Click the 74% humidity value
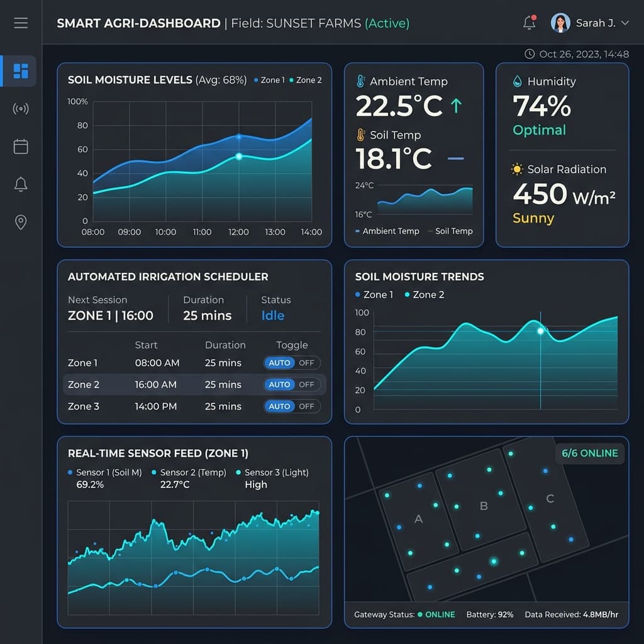Image resolution: width=644 pixels, height=644 pixels. click(x=541, y=106)
